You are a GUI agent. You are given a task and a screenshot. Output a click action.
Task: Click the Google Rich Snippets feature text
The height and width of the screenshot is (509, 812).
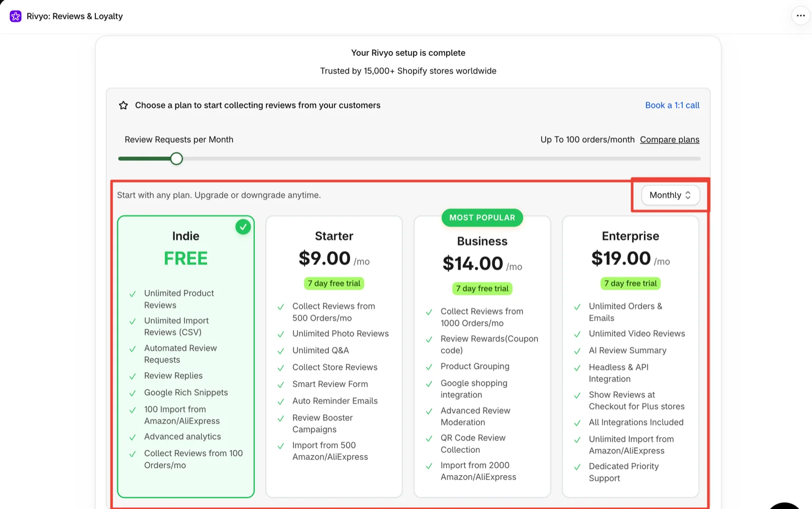[x=186, y=393]
